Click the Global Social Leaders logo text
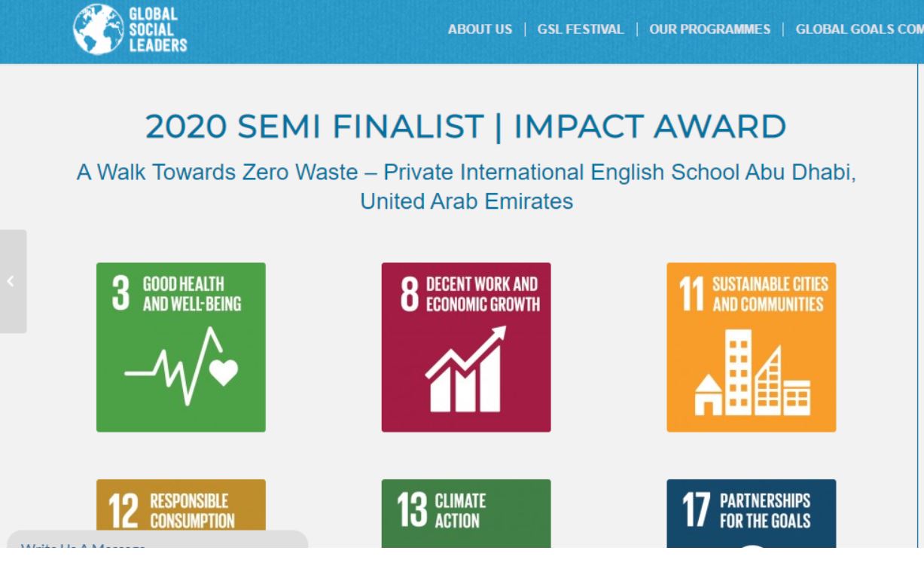Viewport: 924px width, 572px height. 158,29
